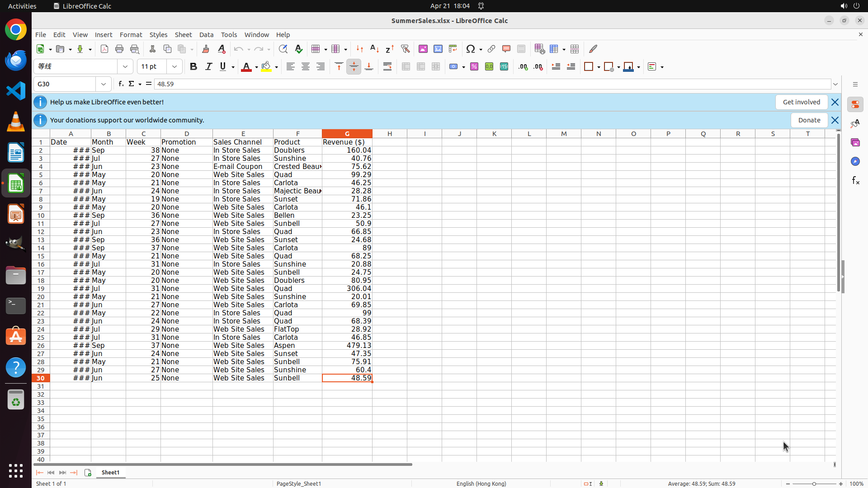Viewport: 868px width, 488px height.
Task: Toggle Wrap Text button
Action: [387, 67]
